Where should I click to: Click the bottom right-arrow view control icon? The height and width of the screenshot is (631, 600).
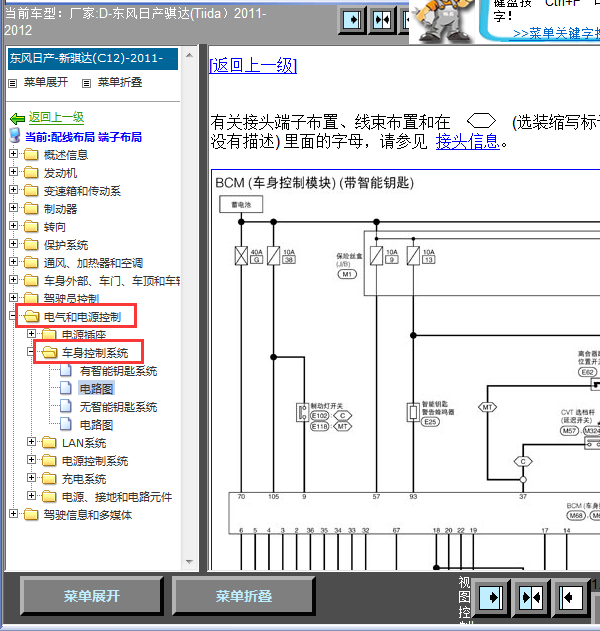pos(491,598)
